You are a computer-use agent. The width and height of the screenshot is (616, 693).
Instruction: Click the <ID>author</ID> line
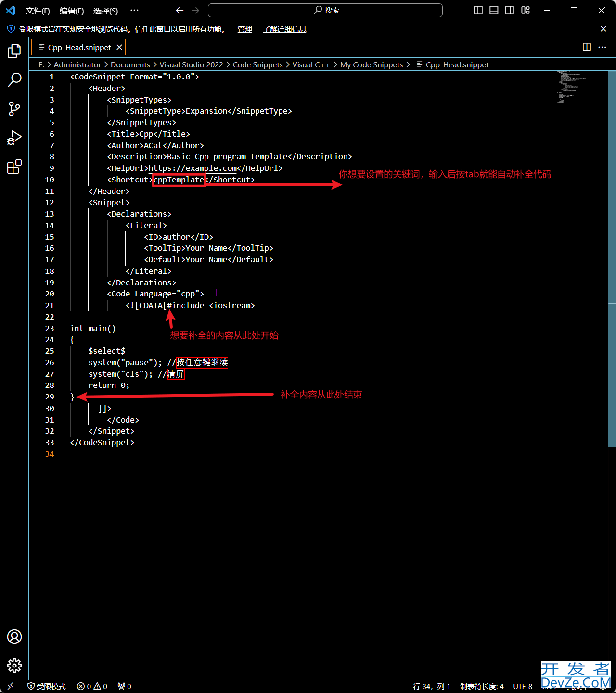179,237
